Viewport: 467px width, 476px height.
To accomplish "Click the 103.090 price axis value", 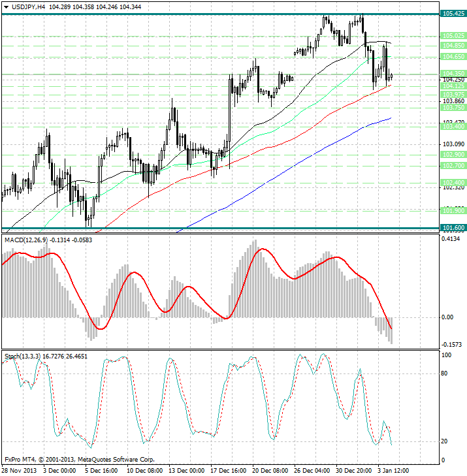I will tap(454, 144).
